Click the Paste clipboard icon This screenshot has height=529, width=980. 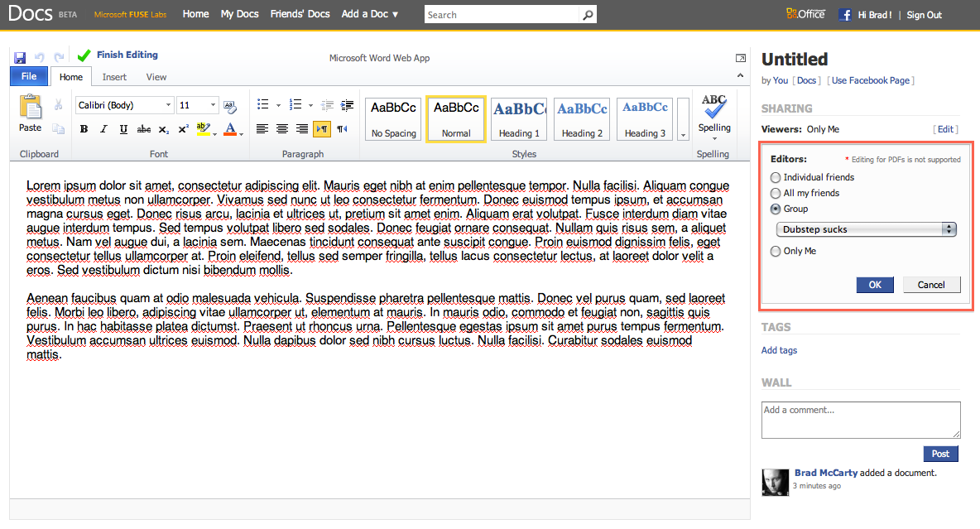tap(30, 107)
